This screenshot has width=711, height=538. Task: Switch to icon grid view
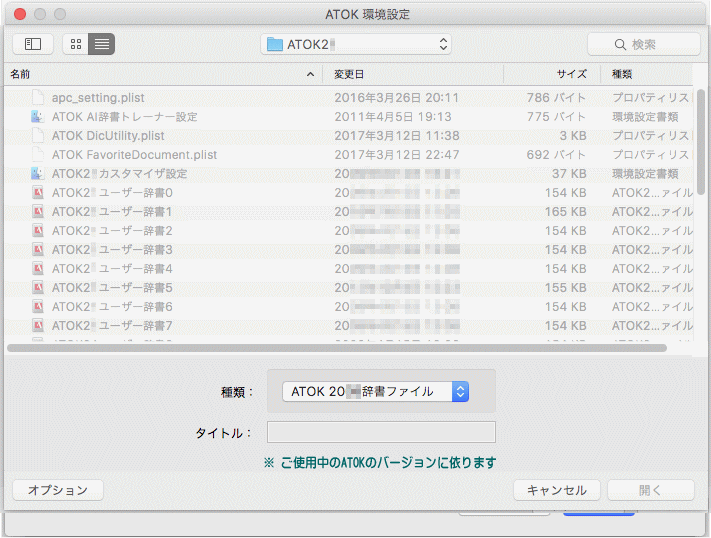click(x=76, y=44)
